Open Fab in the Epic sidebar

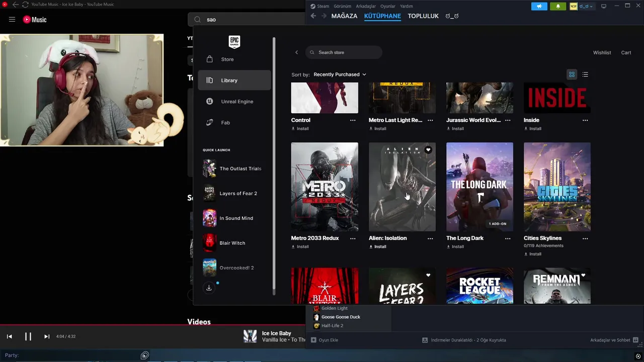pyautogui.click(x=234, y=123)
